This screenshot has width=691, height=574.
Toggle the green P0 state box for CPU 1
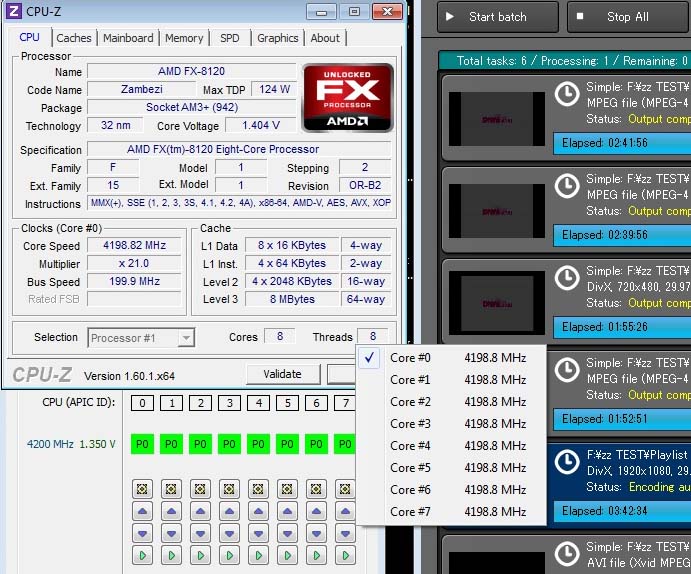pyautogui.click(x=171, y=444)
